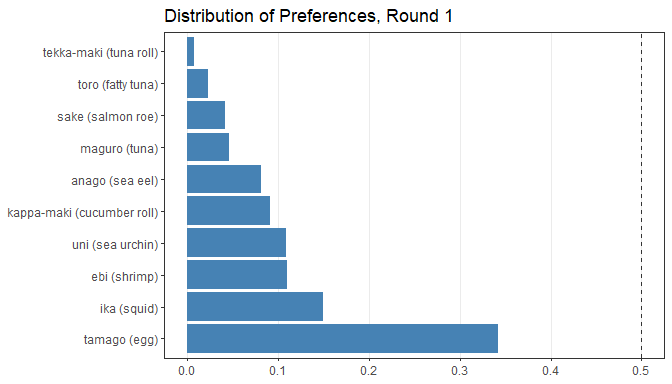Select the toro (fatty tuna) bar
Image resolution: width=672 pixels, height=384 pixels.
pos(198,83)
